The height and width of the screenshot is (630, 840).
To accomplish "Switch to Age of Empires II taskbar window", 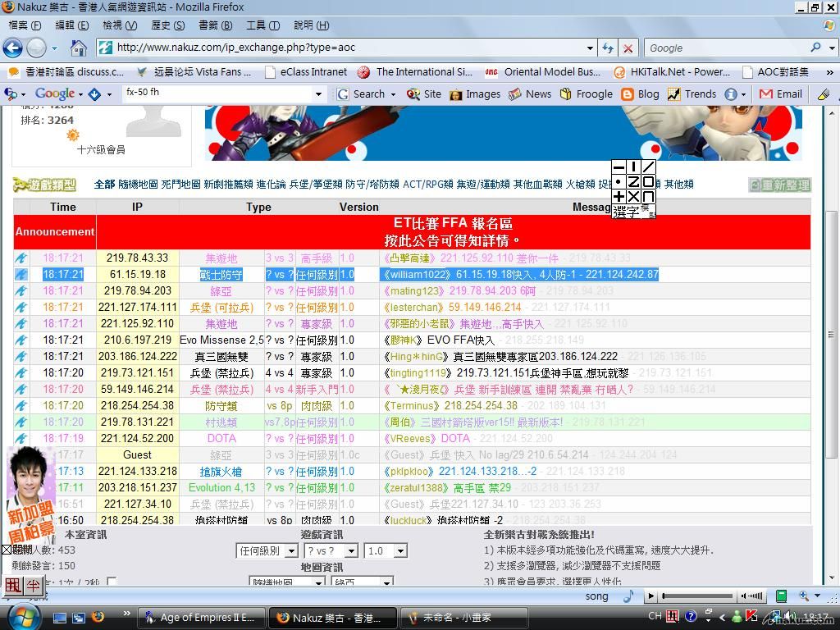I will [201, 618].
